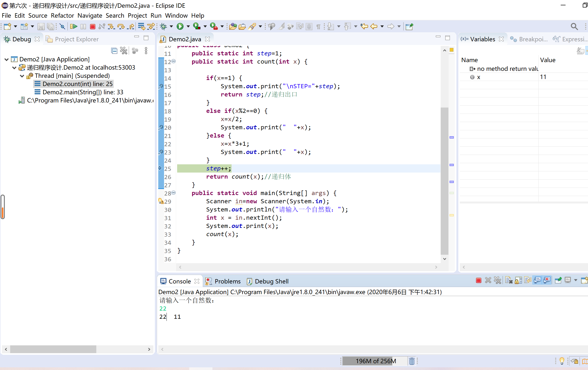Open the Refactor menu
The height and width of the screenshot is (370, 588).
pos(62,16)
